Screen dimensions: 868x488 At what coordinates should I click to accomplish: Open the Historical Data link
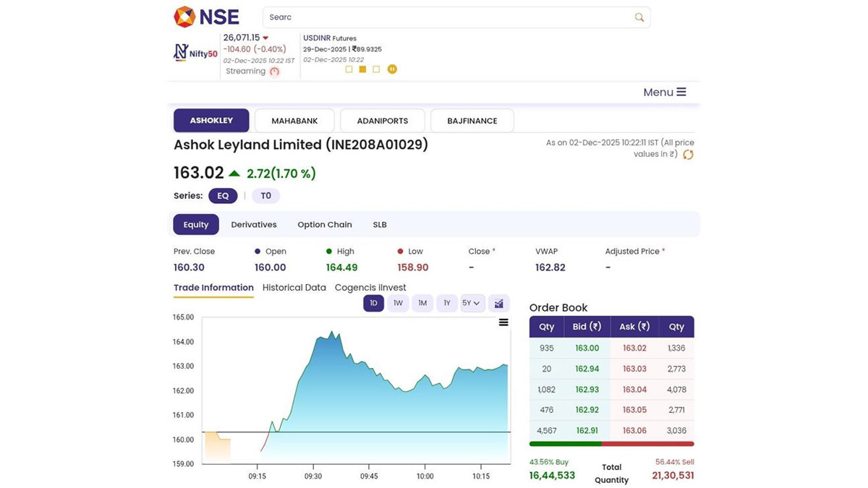(294, 288)
